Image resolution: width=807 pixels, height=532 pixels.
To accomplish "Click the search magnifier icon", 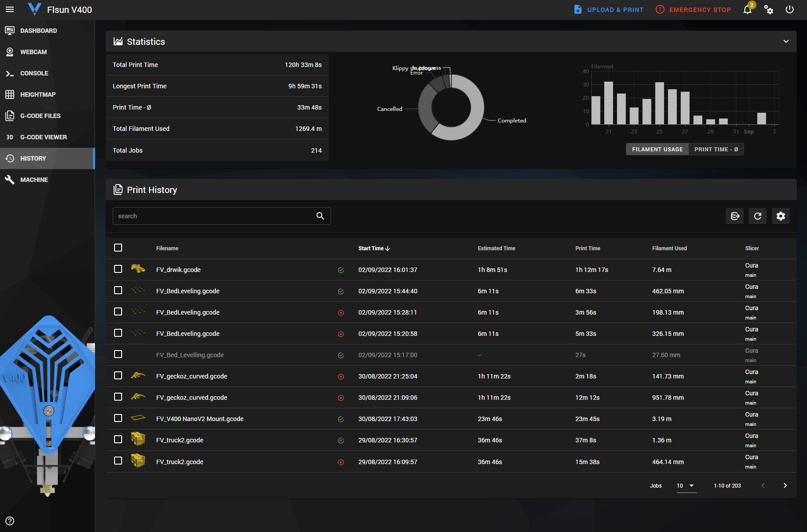I will 320,216.
